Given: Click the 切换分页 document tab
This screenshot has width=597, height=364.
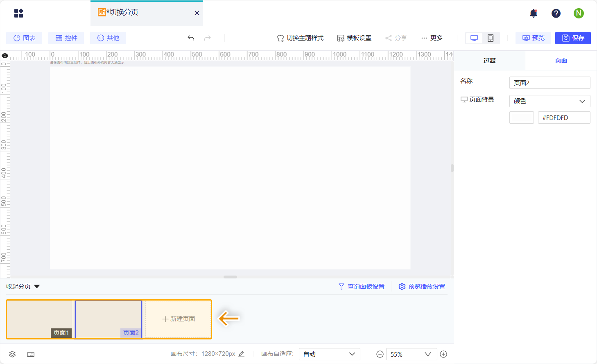Looking at the screenshot, I should point(147,13).
